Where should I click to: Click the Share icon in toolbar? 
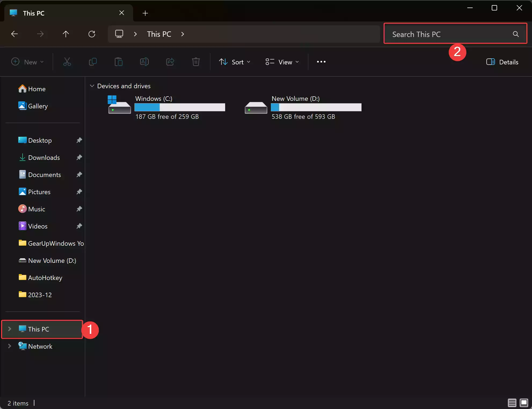pyautogui.click(x=170, y=62)
